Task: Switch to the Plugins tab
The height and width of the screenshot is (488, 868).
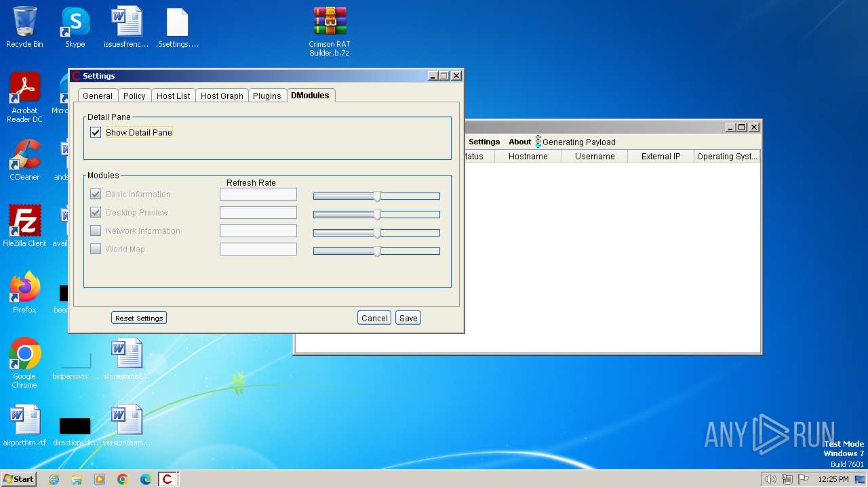Action: click(x=267, y=96)
